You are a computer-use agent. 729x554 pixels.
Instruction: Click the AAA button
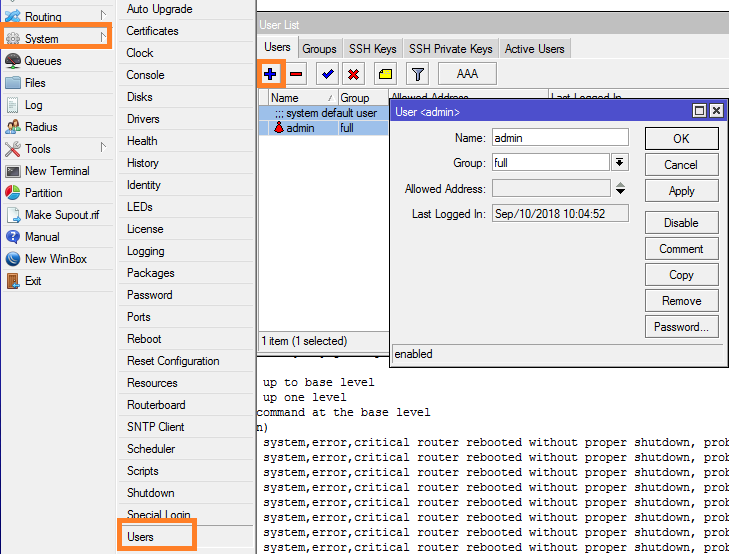tap(467, 74)
